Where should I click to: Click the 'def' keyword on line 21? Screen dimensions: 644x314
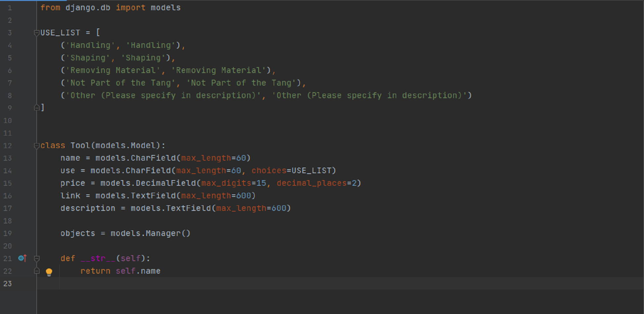click(x=68, y=258)
